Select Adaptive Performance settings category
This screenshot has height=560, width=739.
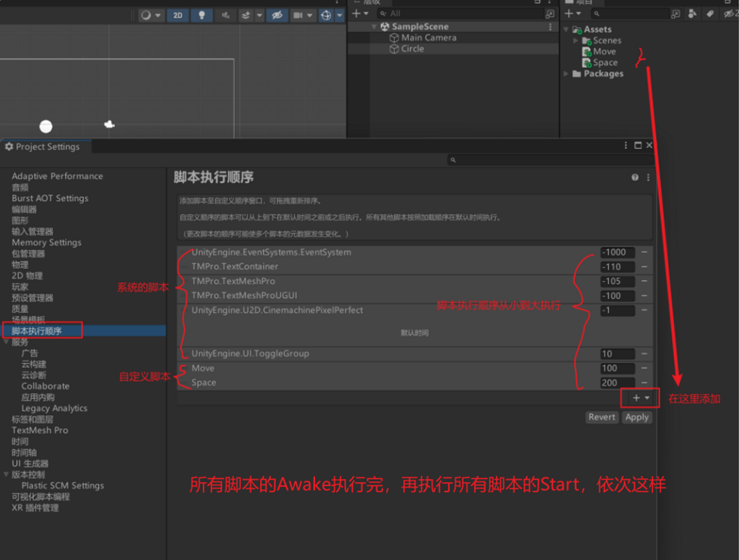[x=57, y=176]
